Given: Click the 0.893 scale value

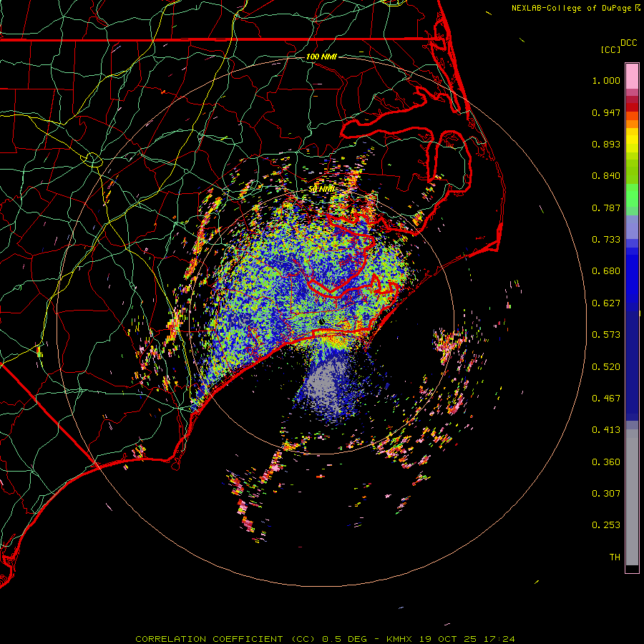Looking at the screenshot, I should 606,144.
